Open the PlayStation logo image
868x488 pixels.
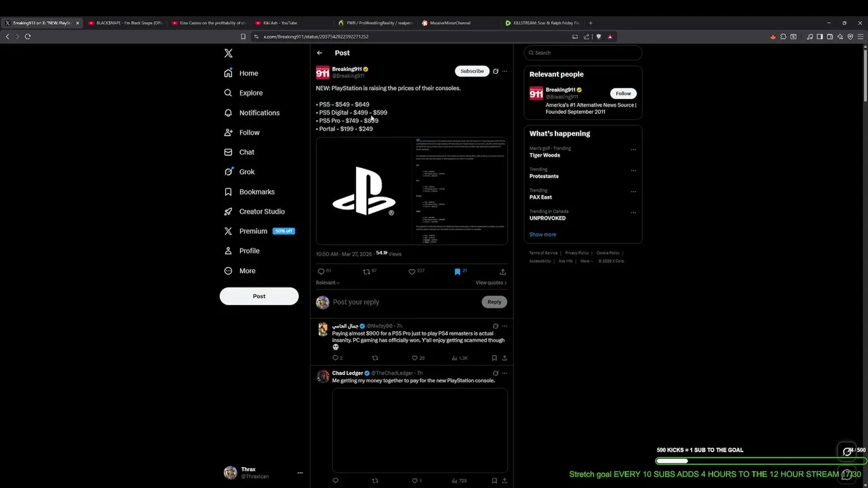pos(364,191)
